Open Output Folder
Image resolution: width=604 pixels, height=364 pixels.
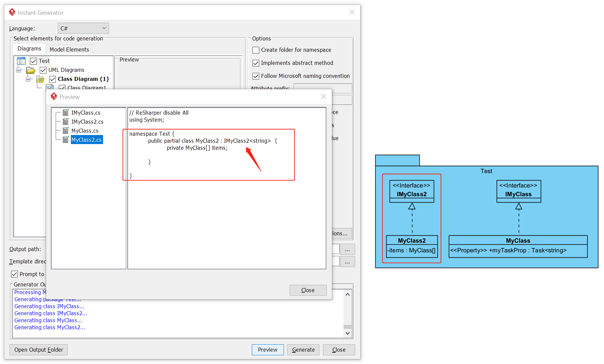pos(38,350)
